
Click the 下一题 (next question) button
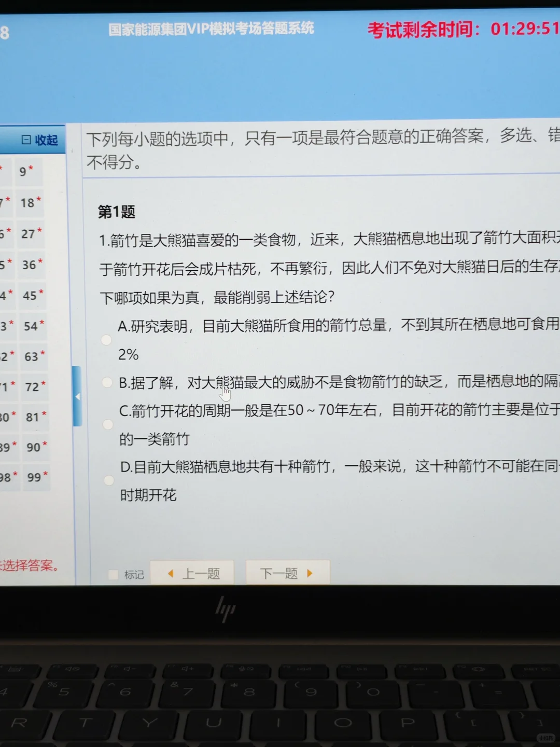click(288, 572)
